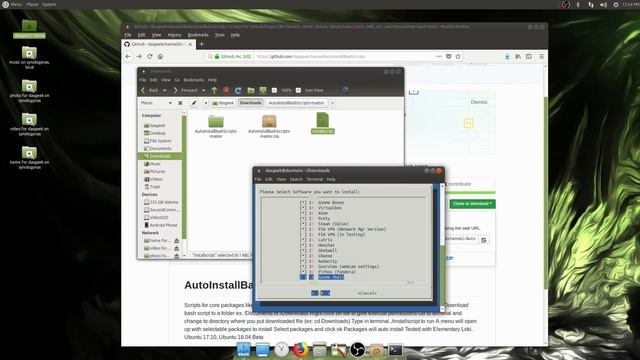Eject the 'video for' network mount
The height and width of the screenshot is (360, 640).
coord(177,248)
